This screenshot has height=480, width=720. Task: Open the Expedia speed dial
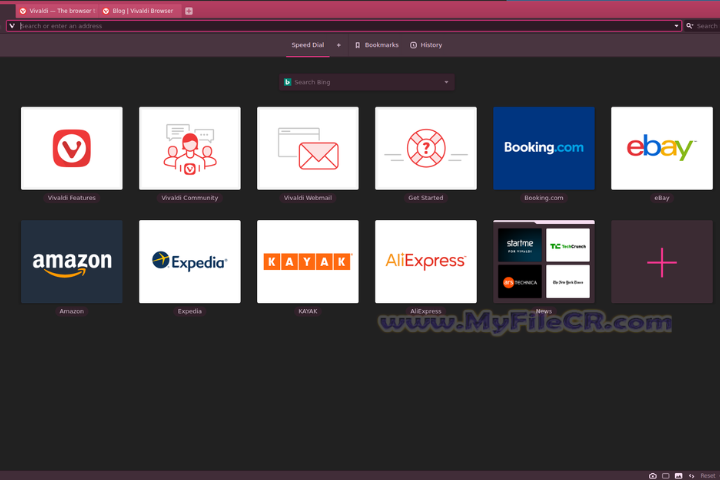190,261
